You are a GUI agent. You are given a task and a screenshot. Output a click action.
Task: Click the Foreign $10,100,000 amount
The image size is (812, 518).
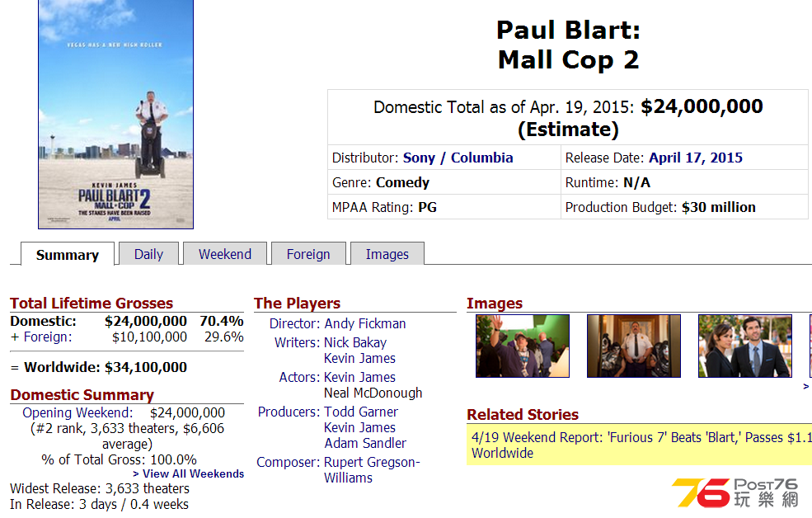click(x=150, y=337)
